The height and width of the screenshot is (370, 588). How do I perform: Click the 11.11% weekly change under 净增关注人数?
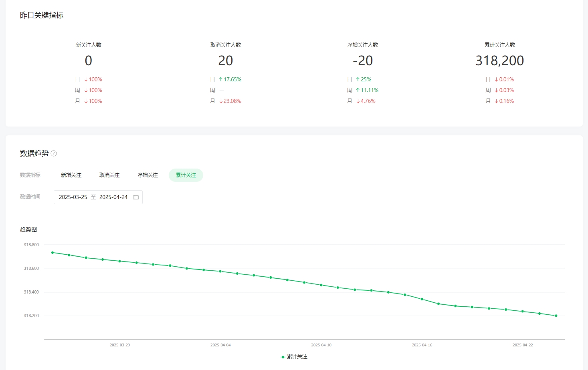tap(367, 90)
